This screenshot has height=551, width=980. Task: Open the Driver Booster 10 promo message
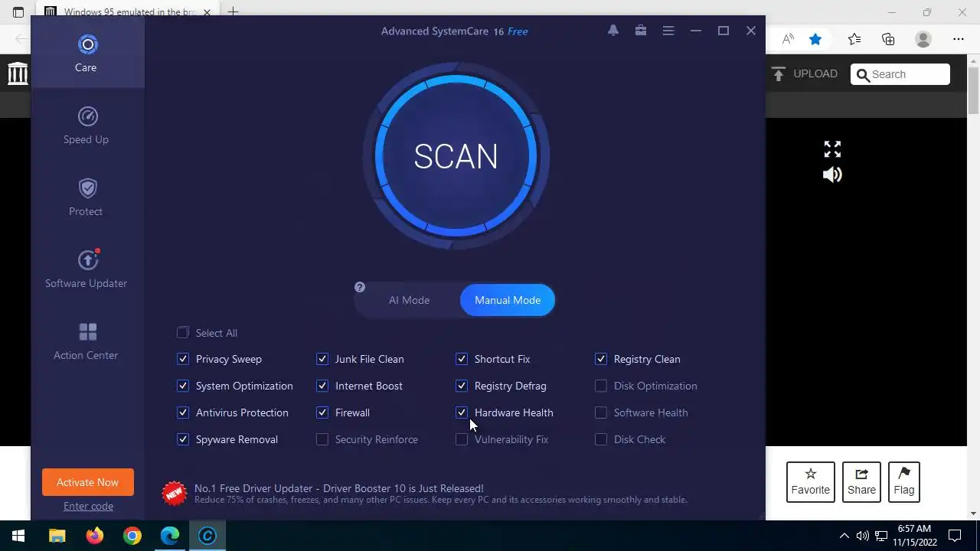point(440,494)
